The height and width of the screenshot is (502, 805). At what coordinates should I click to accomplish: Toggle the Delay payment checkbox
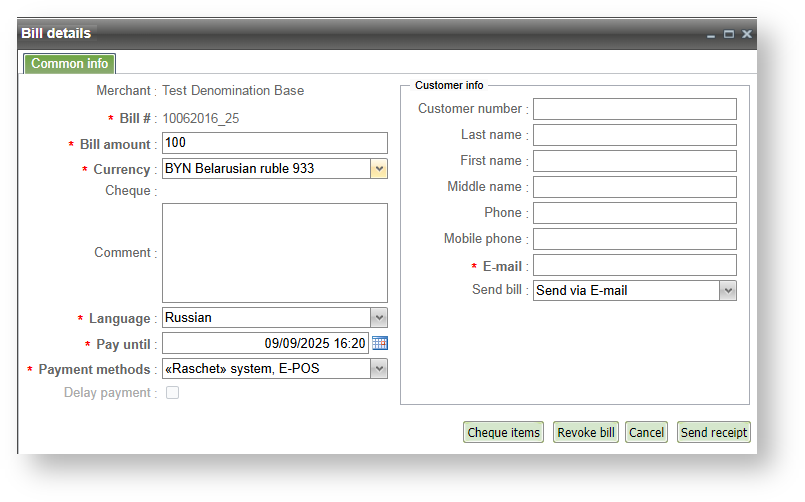point(172,393)
